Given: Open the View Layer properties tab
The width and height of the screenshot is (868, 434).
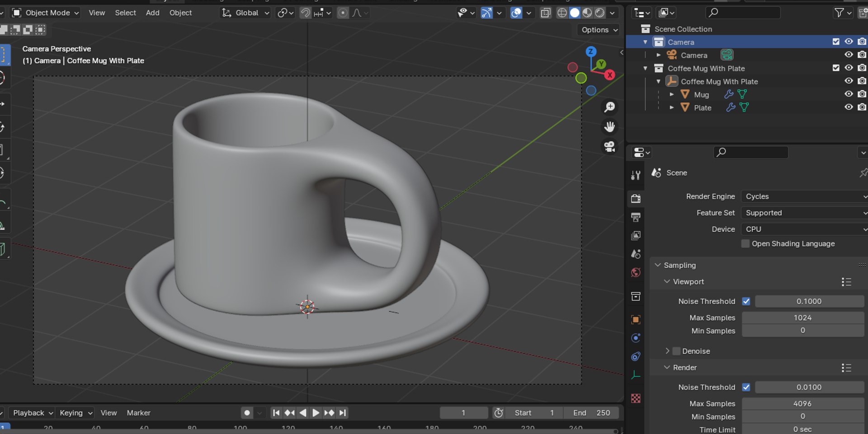Looking at the screenshot, I should [636, 236].
